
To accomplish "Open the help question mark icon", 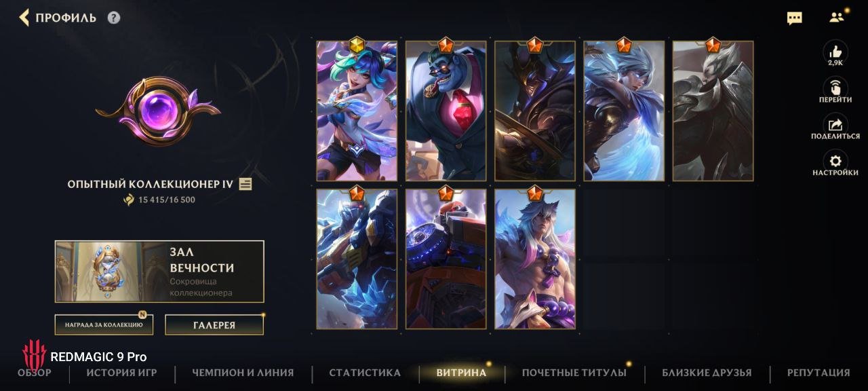I will pyautogui.click(x=114, y=18).
